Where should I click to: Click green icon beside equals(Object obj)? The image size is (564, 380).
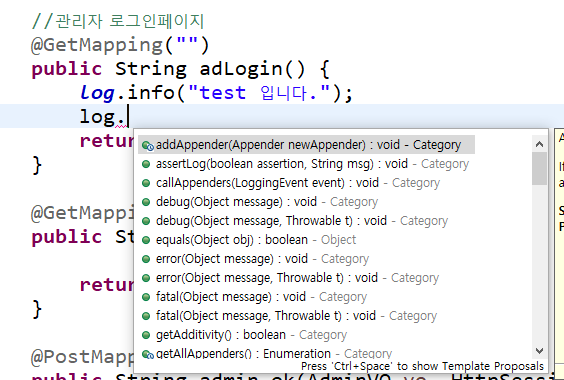(146, 240)
